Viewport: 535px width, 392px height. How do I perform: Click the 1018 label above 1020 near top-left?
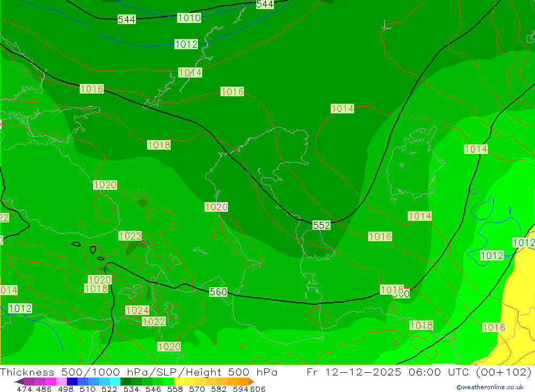(159, 144)
